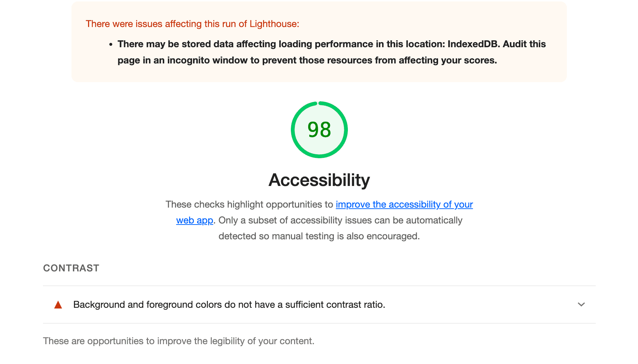Click the "web app" link text

pyautogui.click(x=195, y=220)
